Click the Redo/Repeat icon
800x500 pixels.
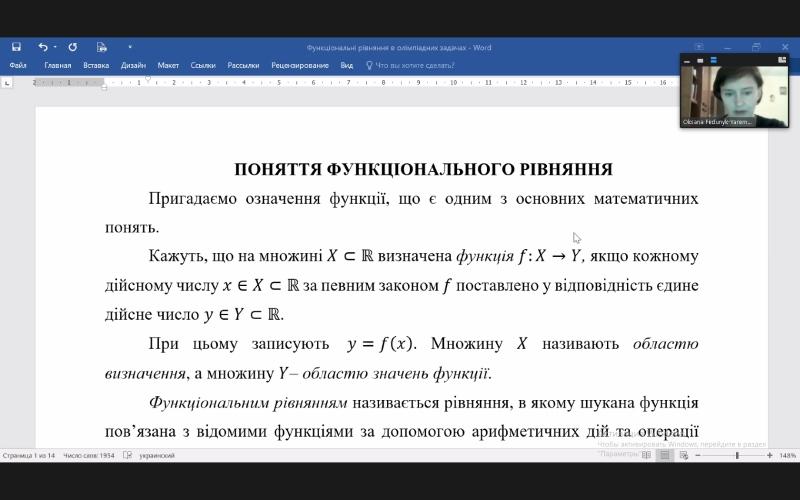tap(72, 47)
